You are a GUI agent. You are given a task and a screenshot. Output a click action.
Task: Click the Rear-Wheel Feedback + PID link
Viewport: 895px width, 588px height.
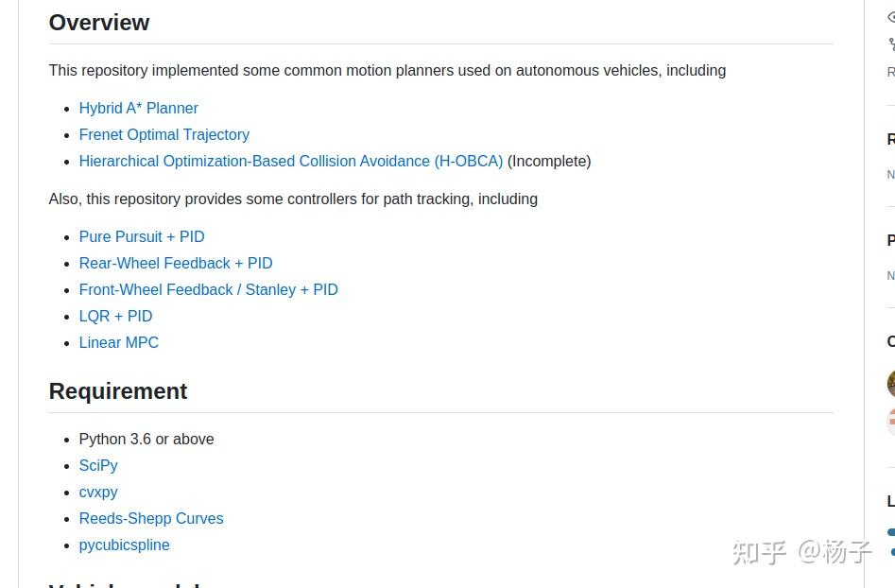click(175, 263)
